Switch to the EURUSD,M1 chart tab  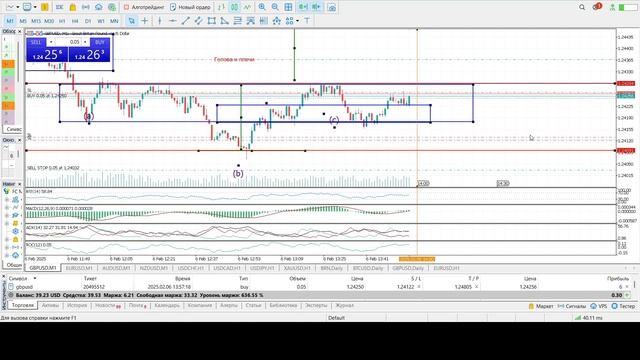click(79, 268)
